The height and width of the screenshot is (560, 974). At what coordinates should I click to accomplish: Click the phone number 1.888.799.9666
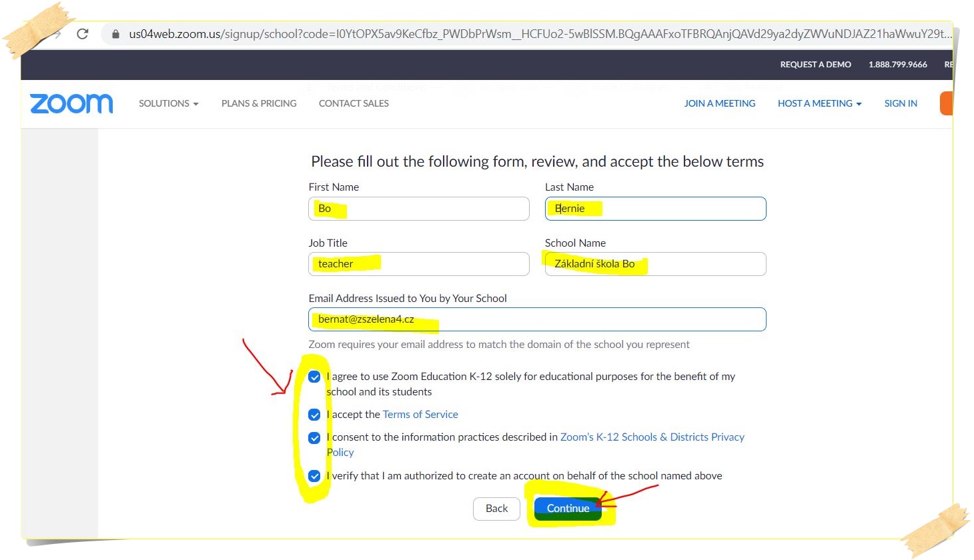[898, 65]
